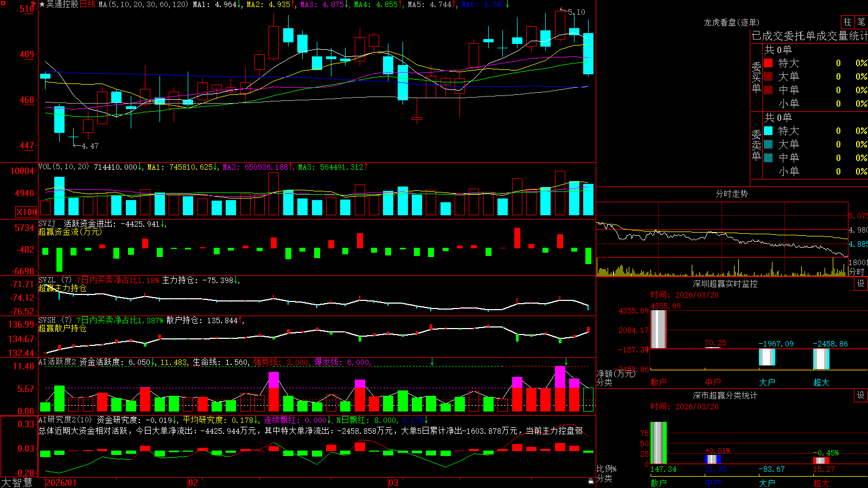868x488 pixels.
Task: Switch 龙虎看盘 to 柱 view
Action: 847,22
